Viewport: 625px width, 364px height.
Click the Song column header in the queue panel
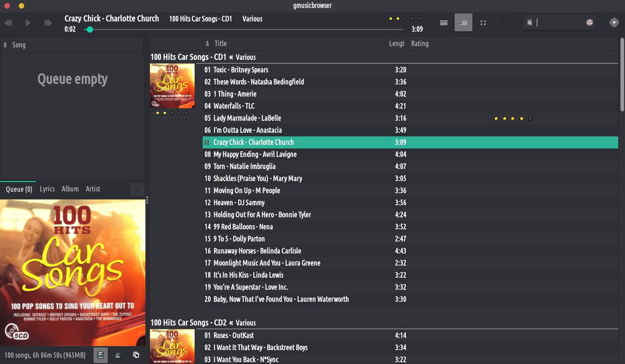(77, 45)
